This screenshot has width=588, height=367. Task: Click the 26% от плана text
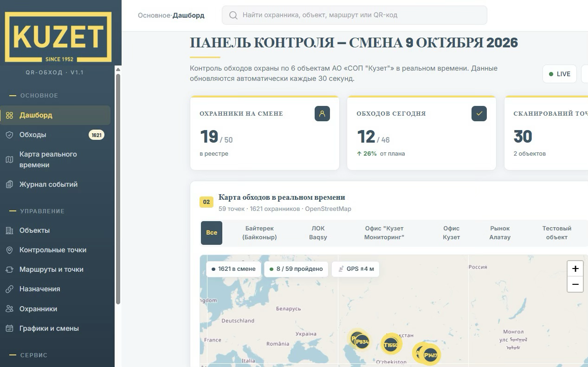(381, 154)
